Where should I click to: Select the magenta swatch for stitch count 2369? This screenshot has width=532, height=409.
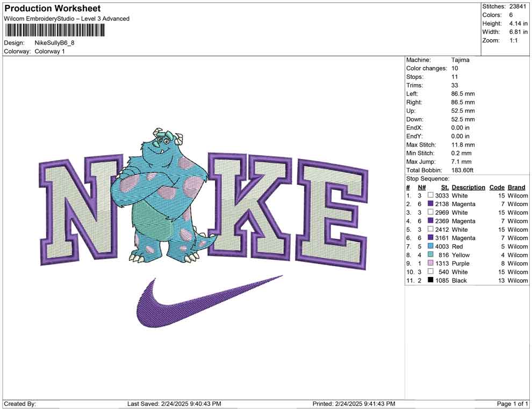(430, 221)
